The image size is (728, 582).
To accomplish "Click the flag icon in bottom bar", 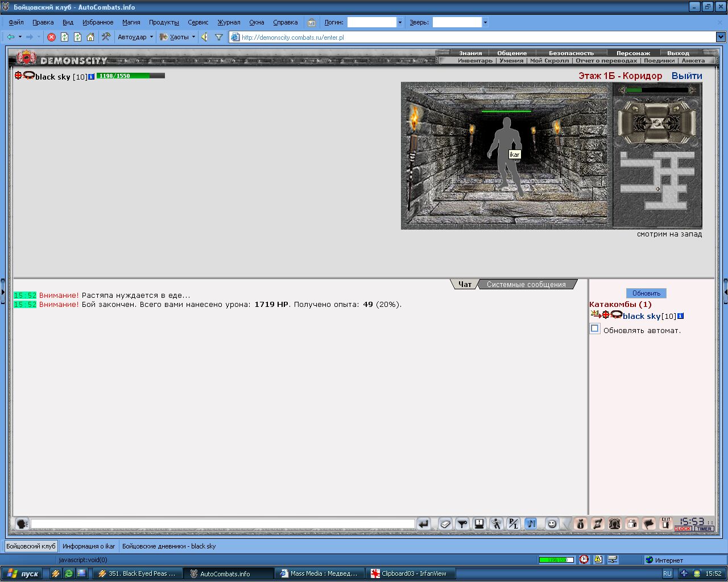I will coord(649,524).
